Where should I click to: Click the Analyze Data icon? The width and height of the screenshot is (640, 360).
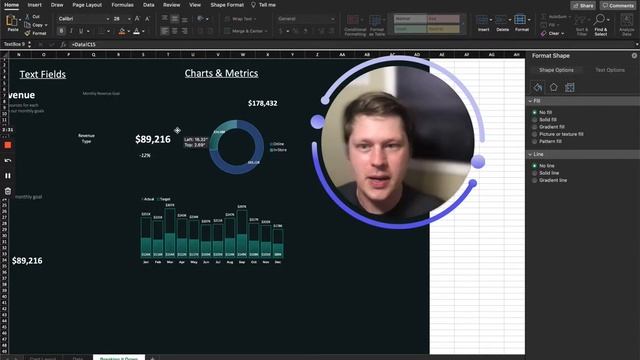627,20
